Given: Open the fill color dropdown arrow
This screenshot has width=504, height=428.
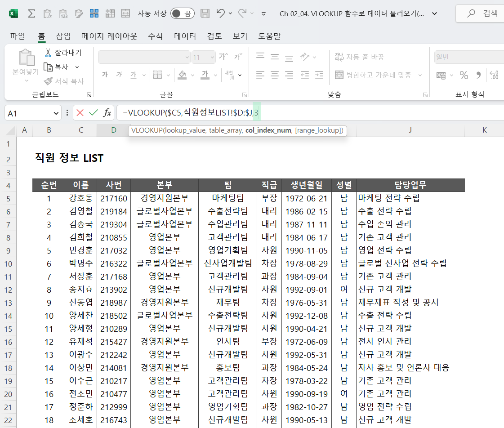Looking at the screenshot, I should 192,75.
